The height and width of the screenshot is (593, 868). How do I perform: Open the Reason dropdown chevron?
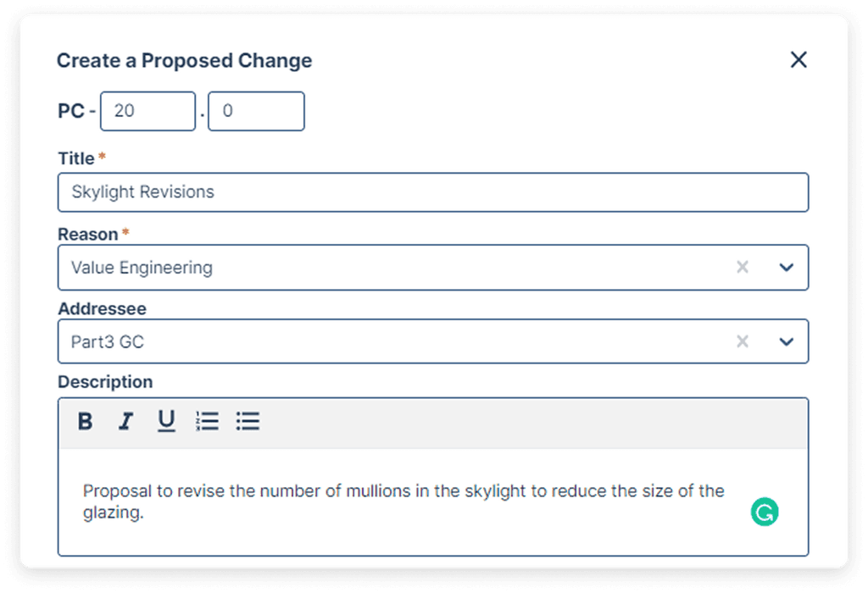(787, 267)
